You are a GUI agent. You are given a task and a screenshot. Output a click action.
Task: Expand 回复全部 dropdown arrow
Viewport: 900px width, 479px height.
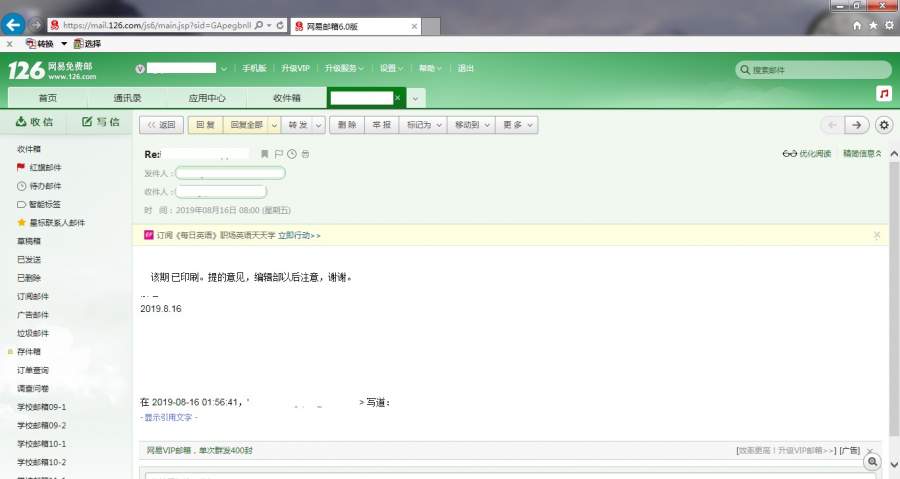tap(274, 125)
